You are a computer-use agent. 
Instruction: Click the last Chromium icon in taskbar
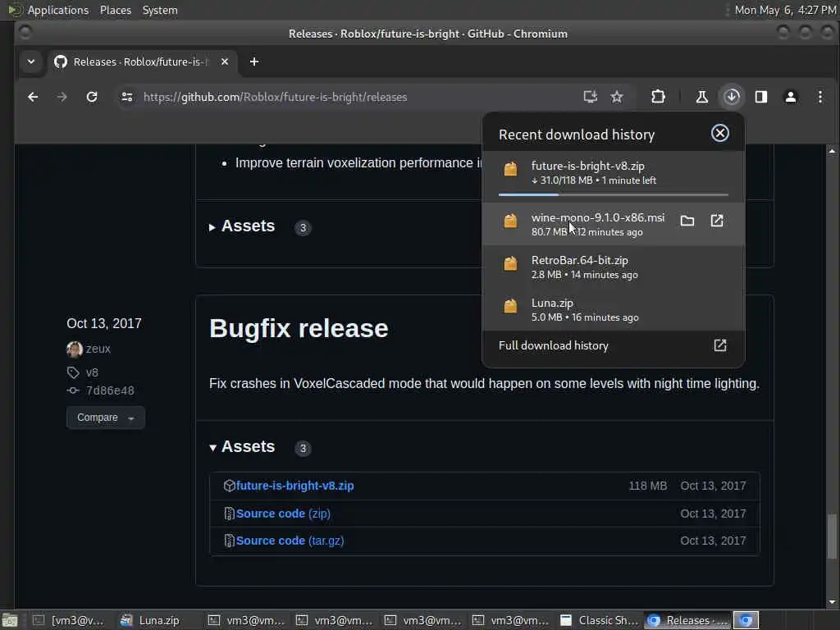[746, 620]
